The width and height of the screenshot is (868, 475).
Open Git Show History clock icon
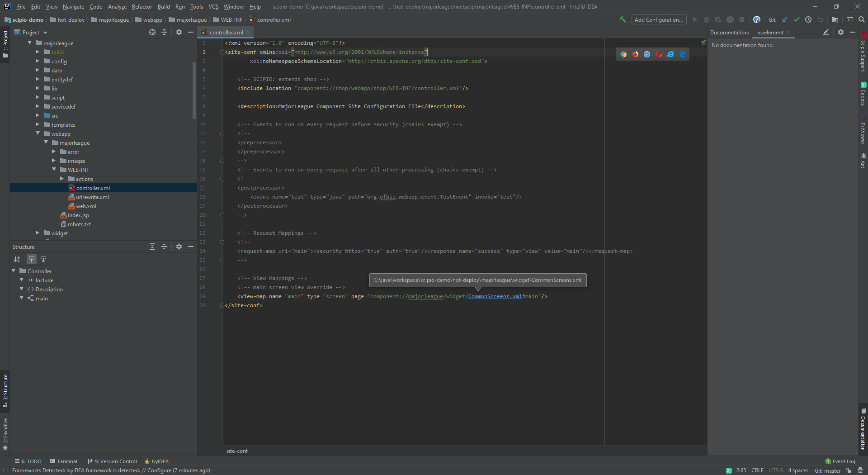[808, 19]
